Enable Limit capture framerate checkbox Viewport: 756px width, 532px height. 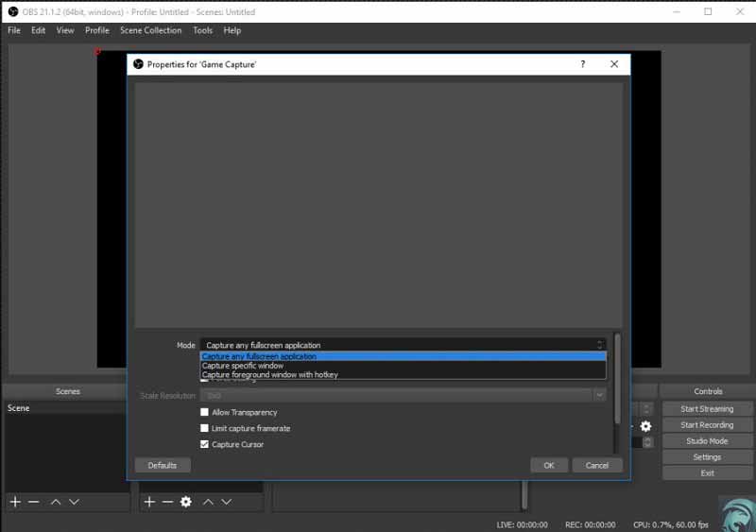click(x=204, y=428)
